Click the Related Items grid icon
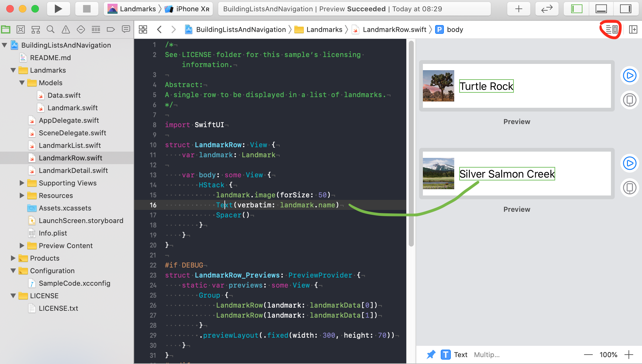This screenshot has height=364, width=642. [x=143, y=29]
